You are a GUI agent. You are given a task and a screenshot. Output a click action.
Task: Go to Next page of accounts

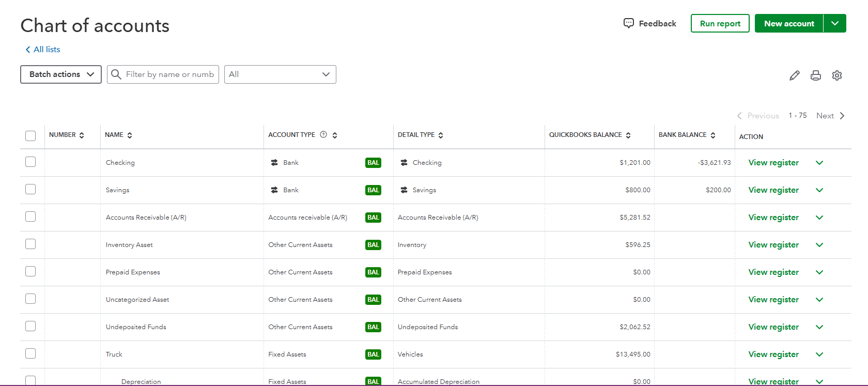(x=830, y=116)
